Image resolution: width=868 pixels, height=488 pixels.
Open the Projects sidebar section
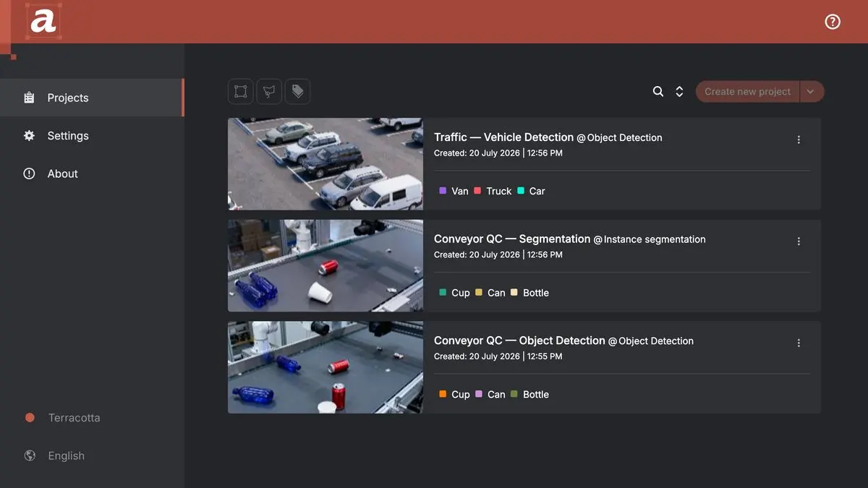pos(92,98)
